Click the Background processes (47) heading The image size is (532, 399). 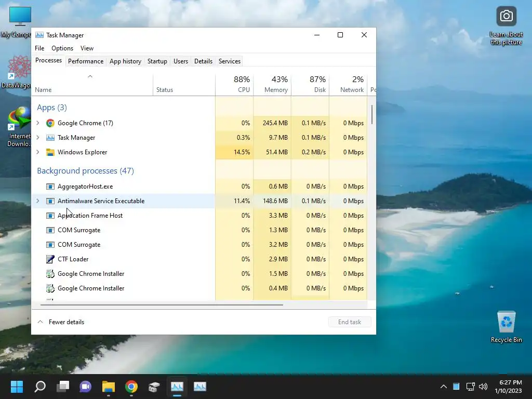(x=86, y=170)
